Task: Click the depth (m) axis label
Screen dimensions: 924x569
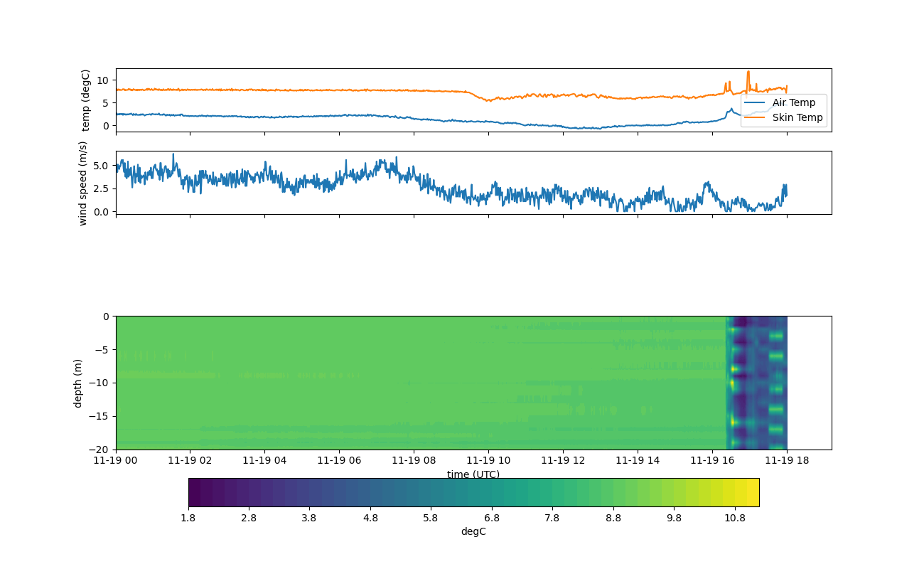Action: point(78,383)
